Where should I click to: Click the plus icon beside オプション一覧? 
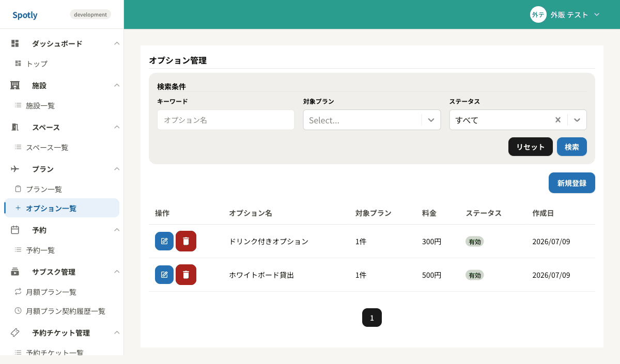click(x=18, y=208)
